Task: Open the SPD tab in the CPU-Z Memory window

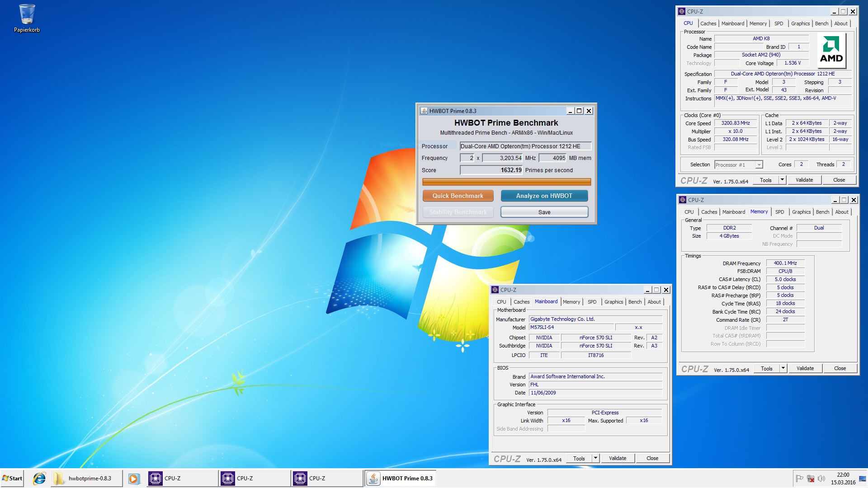Action: tap(780, 212)
